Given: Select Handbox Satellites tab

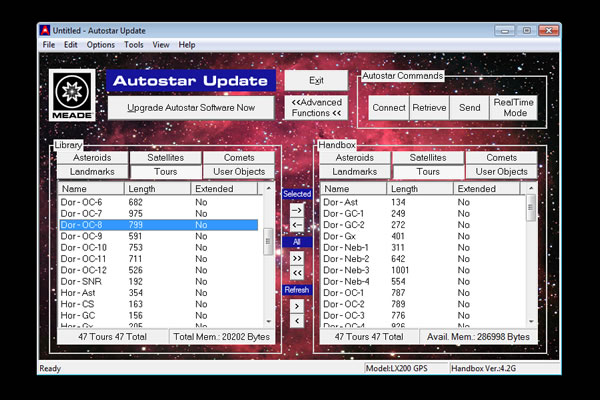Looking at the screenshot, I should pyautogui.click(x=428, y=158).
